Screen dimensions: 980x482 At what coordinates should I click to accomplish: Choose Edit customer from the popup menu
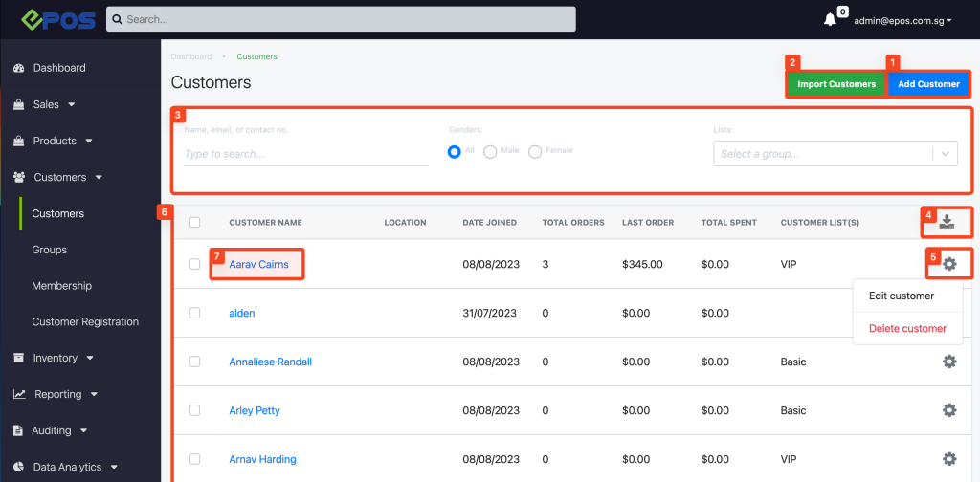[x=902, y=296]
